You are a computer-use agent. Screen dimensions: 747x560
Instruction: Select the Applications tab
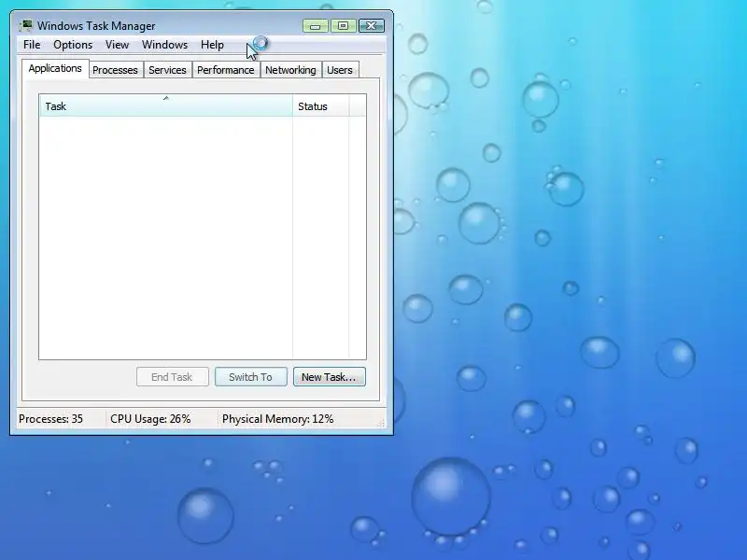[55, 68]
